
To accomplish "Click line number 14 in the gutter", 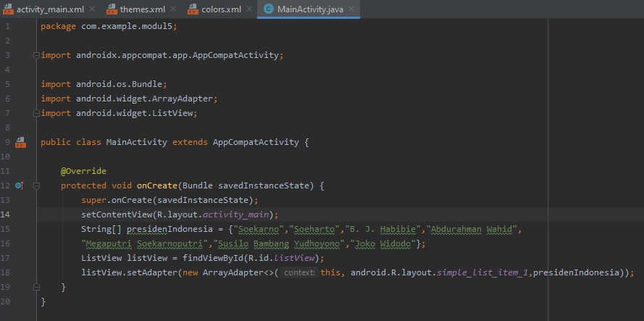I will click(5, 214).
